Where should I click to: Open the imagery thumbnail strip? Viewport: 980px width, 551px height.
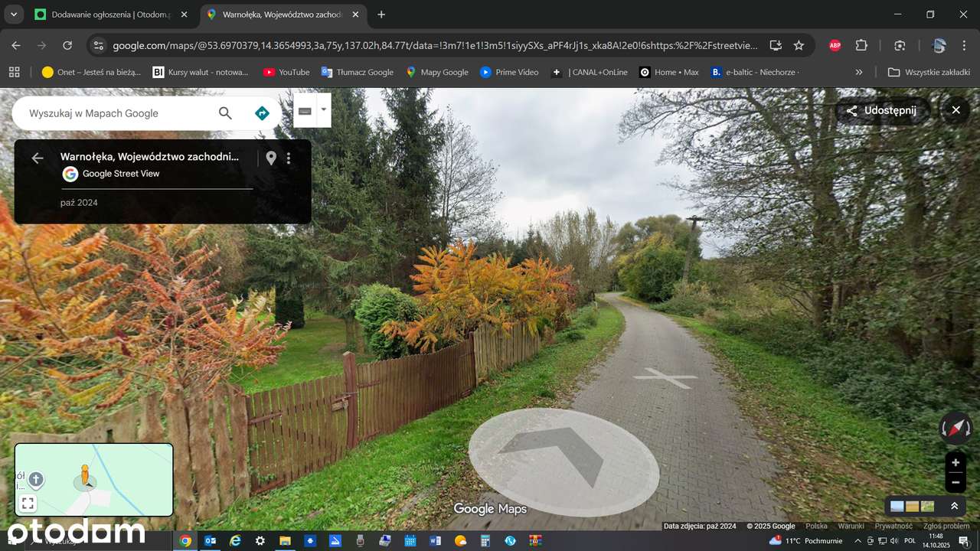[x=912, y=506]
